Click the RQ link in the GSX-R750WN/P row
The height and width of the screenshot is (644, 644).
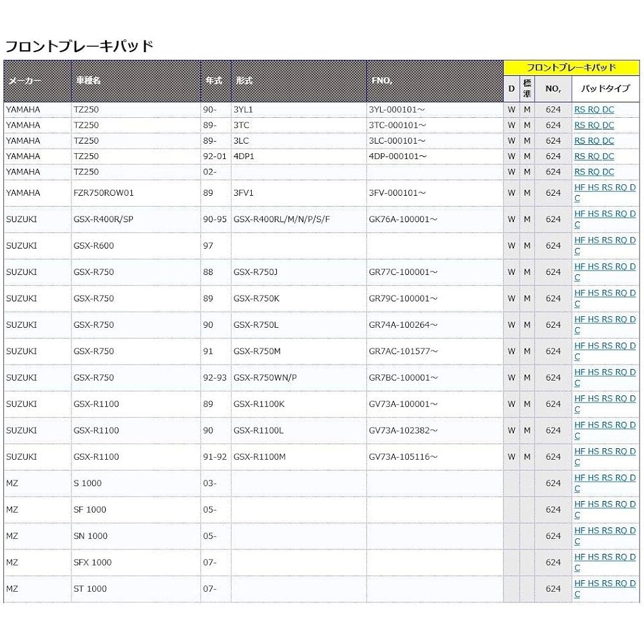[621, 372]
